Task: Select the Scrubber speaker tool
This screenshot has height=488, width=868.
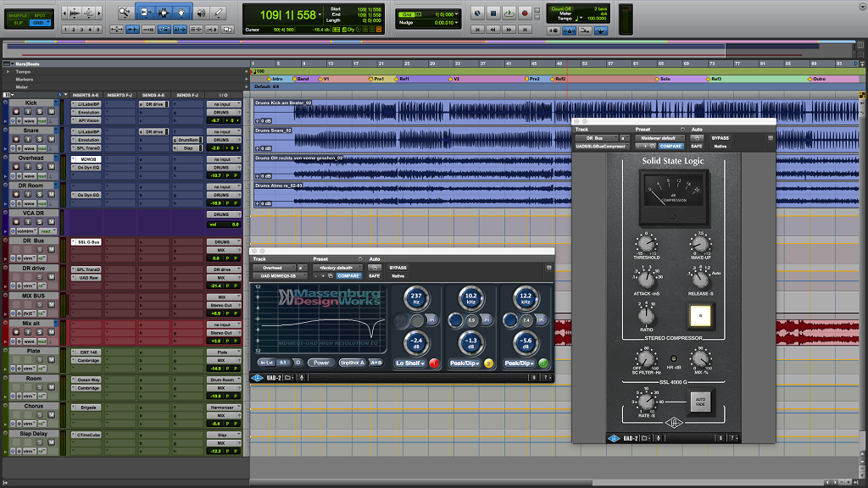Action: pyautogui.click(x=201, y=12)
